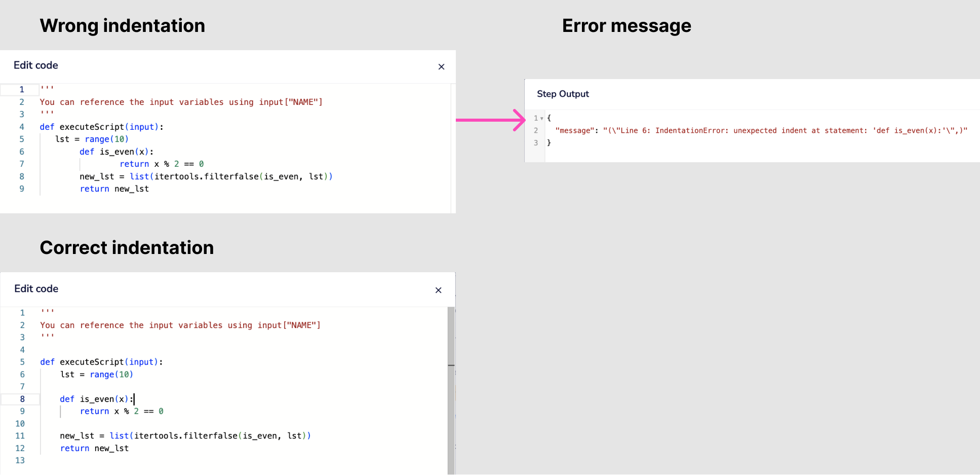The height and width of the screenshot is (475, 980).
Task: Collapse the JSON object in Step Output
Action: point(541,118)
